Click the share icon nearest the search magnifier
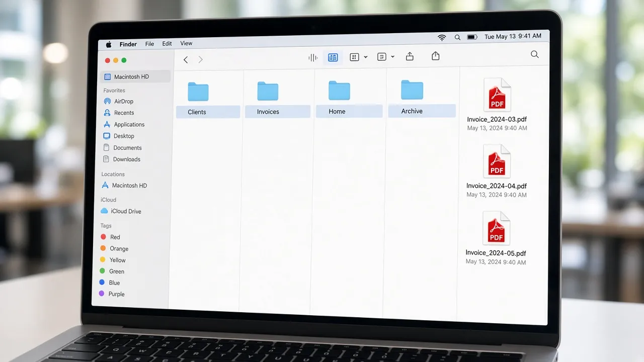644x362 pixels. (x=436, y=56)
